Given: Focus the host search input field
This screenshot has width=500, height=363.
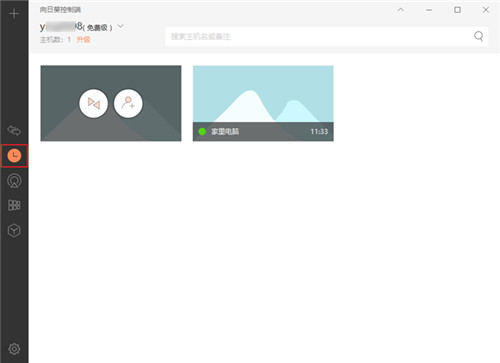Looking at the screenshot, I should click(x=327, y=36).
